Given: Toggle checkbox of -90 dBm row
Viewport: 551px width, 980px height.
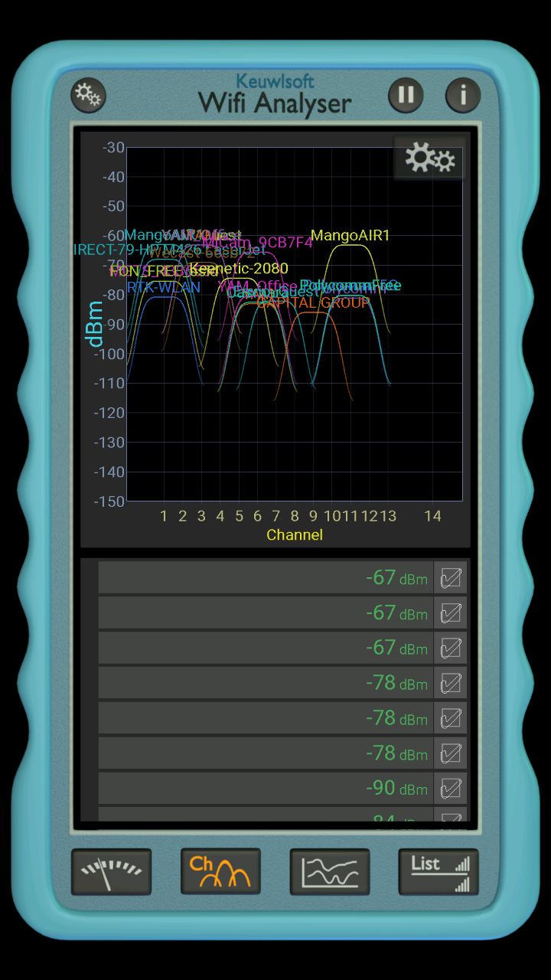Looking at the screenshot, I should (451, 789).
